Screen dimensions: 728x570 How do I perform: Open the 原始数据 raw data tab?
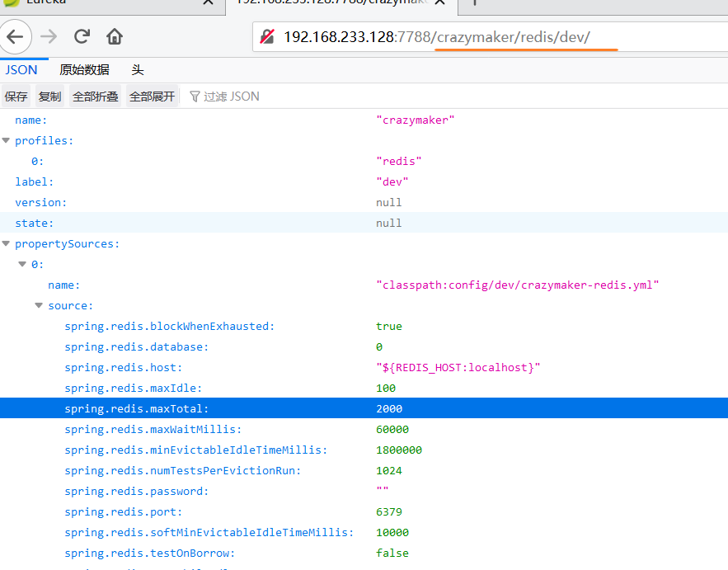click(84, 70)
